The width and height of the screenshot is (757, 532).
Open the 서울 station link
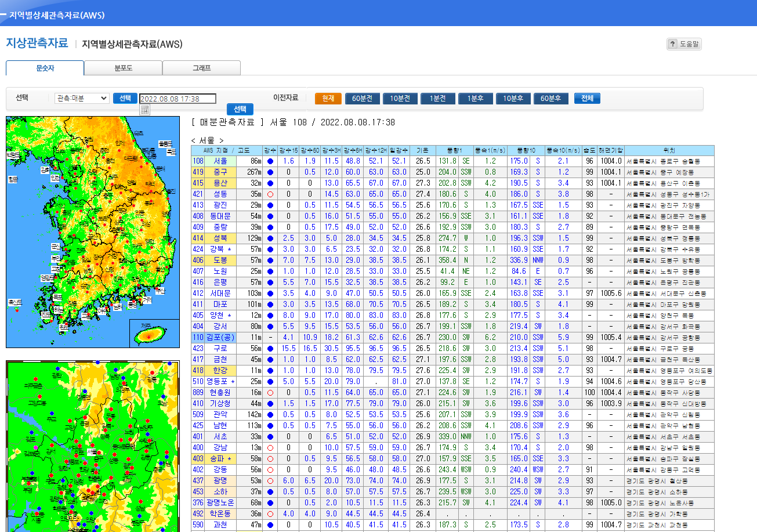click(220, 161)
